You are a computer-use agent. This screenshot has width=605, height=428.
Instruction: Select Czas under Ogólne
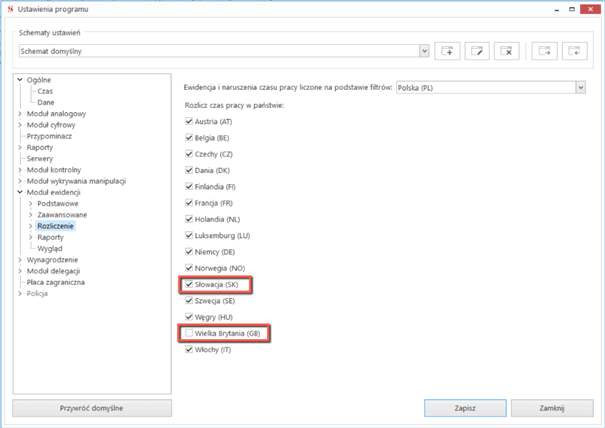[46, 91]
